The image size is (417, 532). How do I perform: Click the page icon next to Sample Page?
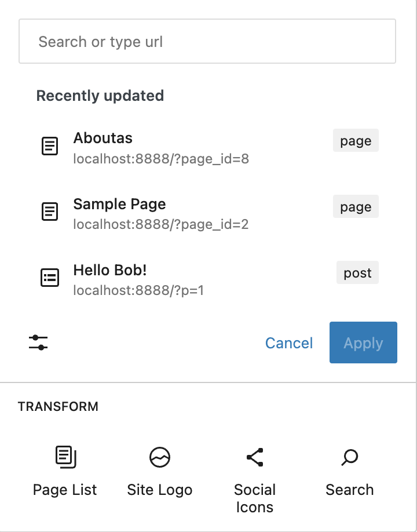[x=50, y=212]
